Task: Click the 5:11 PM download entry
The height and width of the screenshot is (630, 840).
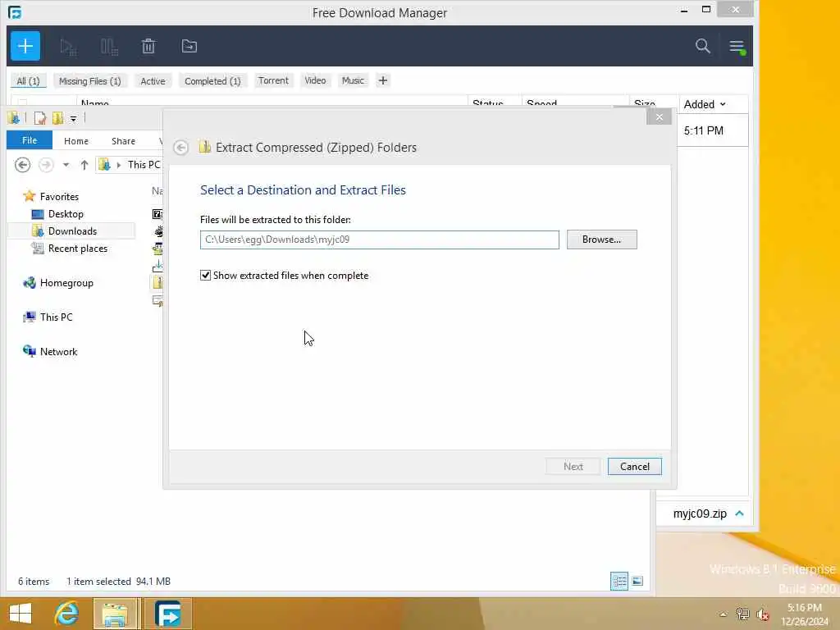Action: tap(703, 130)
